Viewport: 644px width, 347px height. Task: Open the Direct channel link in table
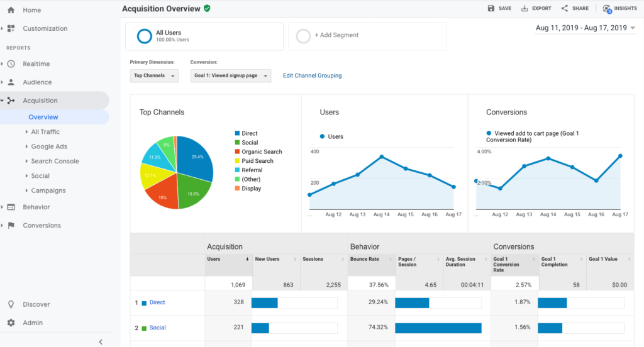(x=157, y=302)
